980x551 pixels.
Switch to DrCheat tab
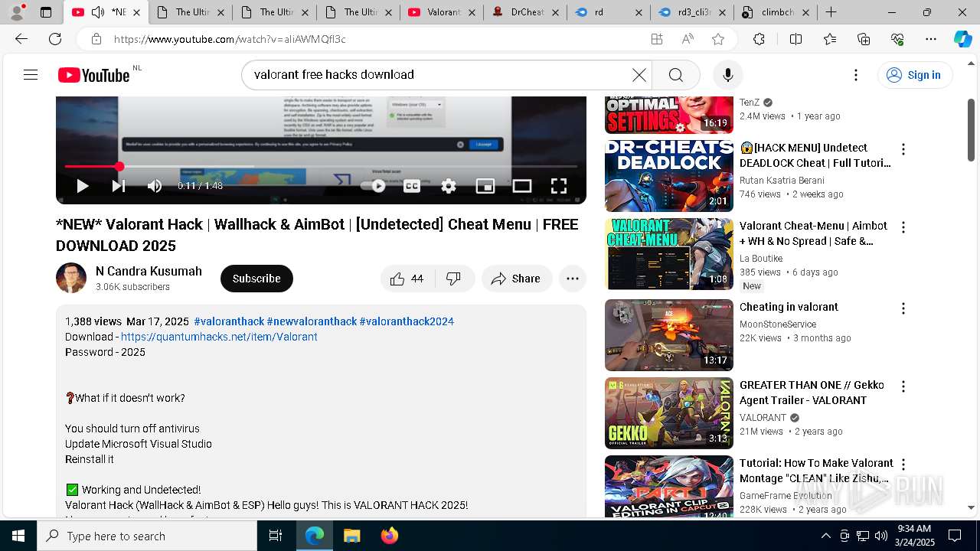click(525, 12)
